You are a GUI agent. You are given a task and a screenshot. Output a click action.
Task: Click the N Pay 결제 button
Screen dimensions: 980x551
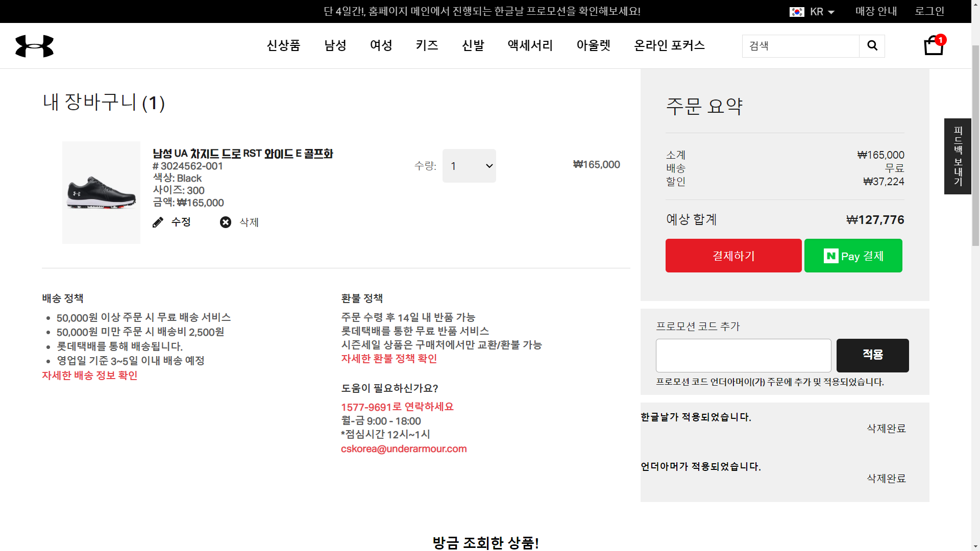point(853,256)
